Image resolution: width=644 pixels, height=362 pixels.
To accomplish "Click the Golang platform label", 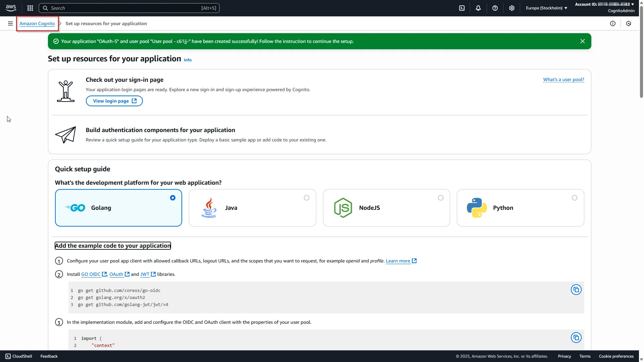I will tap(101, 208).
